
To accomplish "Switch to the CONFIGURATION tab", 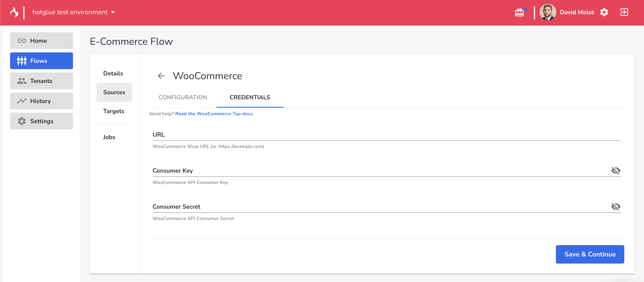I will point(183,97).
